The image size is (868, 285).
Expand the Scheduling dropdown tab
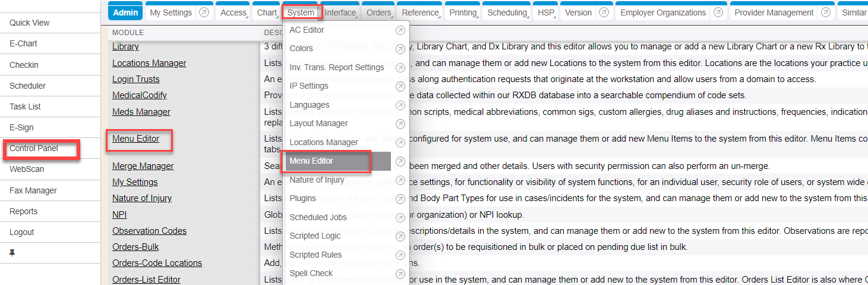point(507,12)
